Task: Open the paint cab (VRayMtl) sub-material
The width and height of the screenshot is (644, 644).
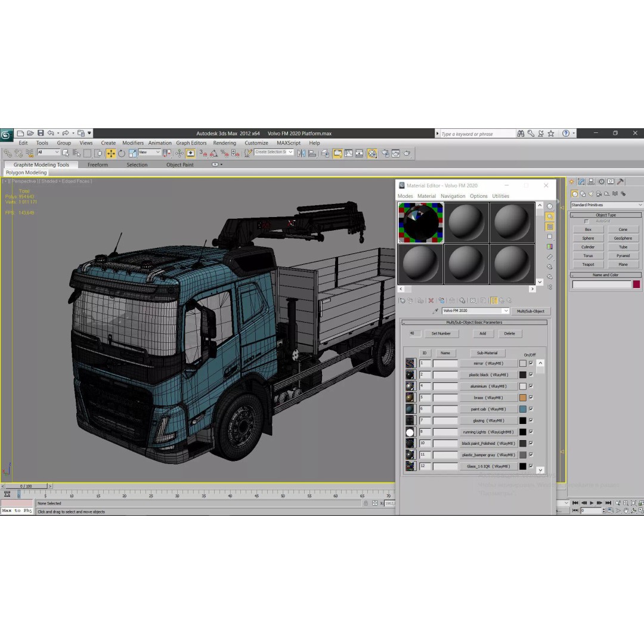Action: pos(488,409)
